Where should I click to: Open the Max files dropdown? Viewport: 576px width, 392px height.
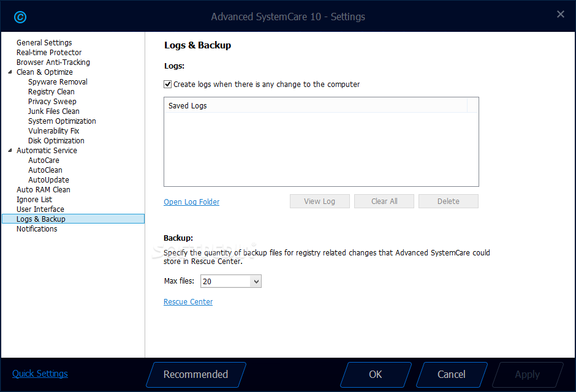(256, 282)
